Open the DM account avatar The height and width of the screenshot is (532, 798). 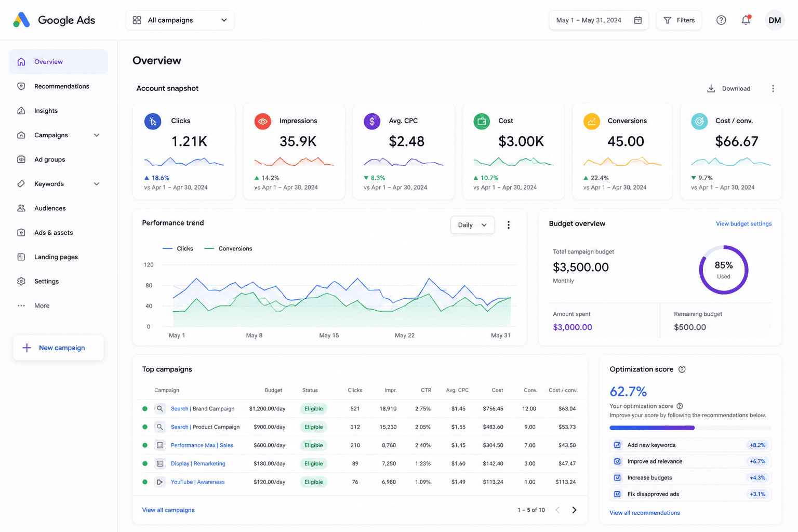[775, 20]
